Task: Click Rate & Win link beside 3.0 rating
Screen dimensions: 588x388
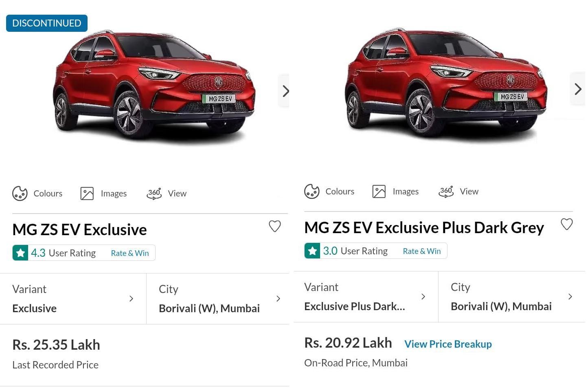Action: pyautogui.click(x=422, y=251)
